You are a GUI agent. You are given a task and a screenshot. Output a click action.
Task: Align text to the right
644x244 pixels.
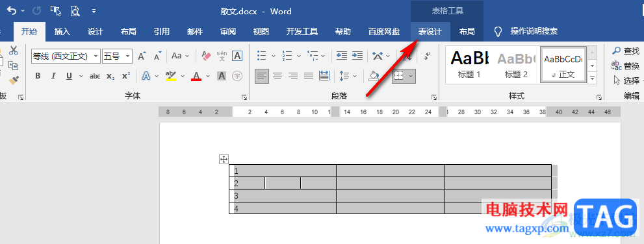click(293, 76)
